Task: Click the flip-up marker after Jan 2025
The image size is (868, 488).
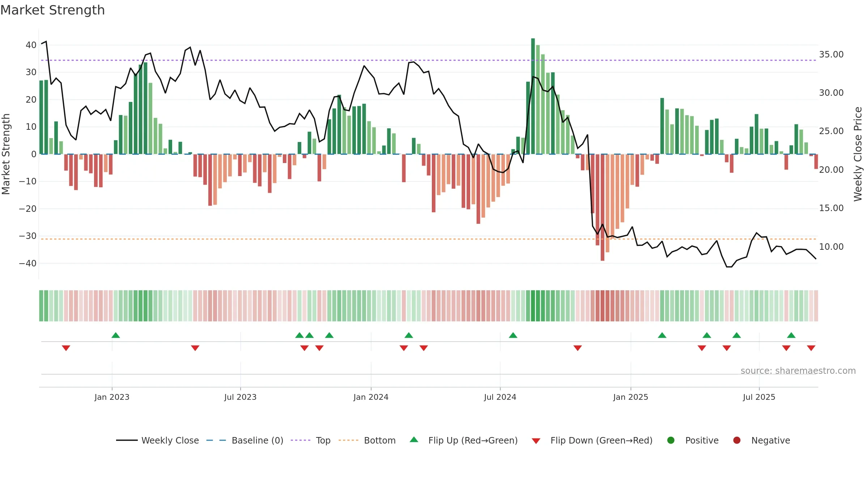Action: [x=662, y=335]
